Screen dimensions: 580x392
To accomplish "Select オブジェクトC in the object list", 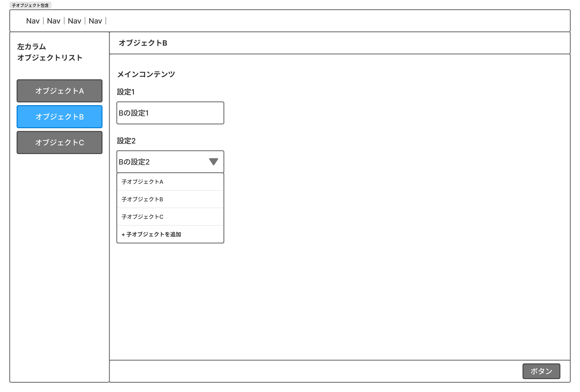I will 59,142.
